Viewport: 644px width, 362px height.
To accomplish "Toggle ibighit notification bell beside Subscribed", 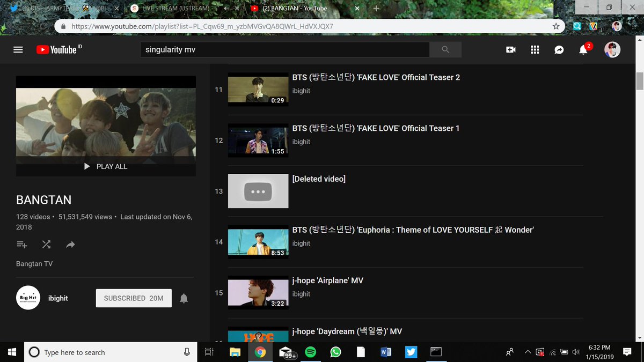I will point(184,298).
